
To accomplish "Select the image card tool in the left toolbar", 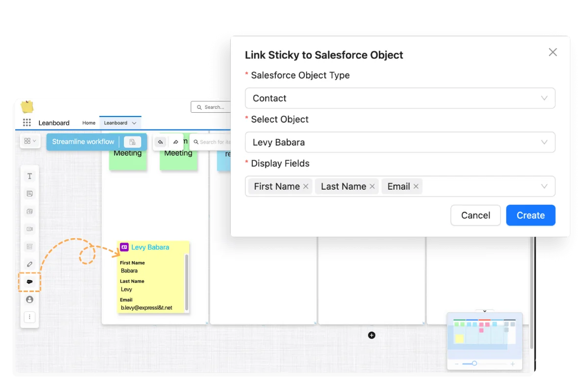I will pyautogui.click(x=29, y=211).
